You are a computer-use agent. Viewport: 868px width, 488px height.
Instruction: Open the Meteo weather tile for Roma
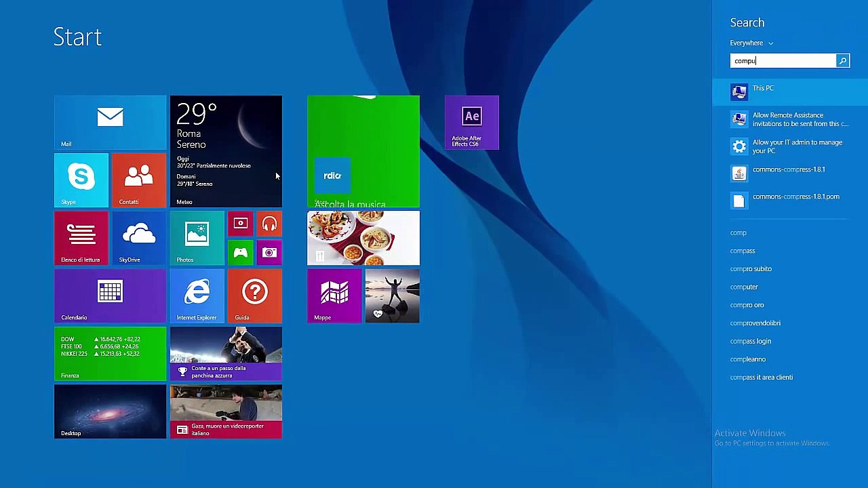coord(226,151)
